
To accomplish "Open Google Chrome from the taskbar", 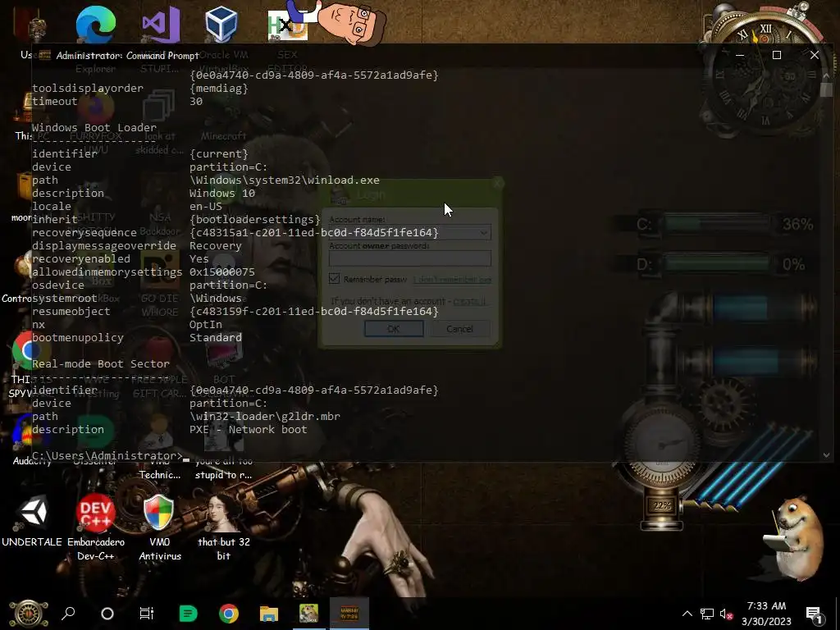I will point(229,614).
